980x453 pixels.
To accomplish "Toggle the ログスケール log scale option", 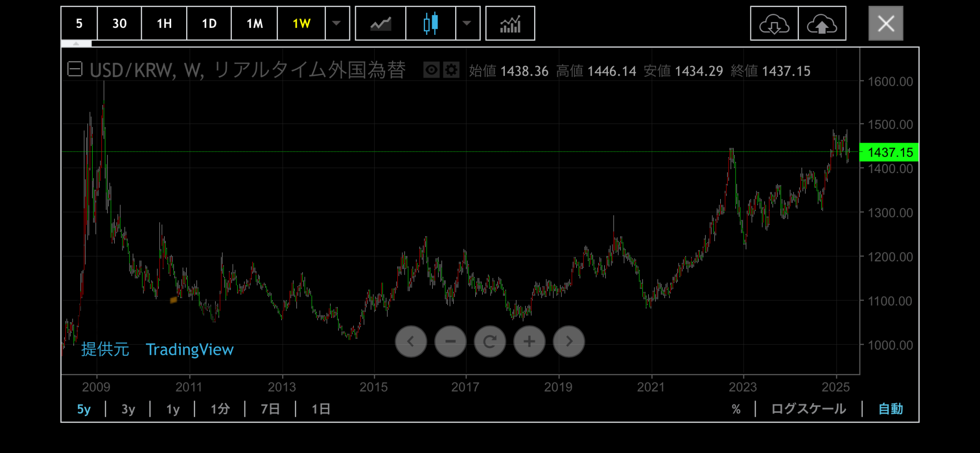I will point(808,409).
